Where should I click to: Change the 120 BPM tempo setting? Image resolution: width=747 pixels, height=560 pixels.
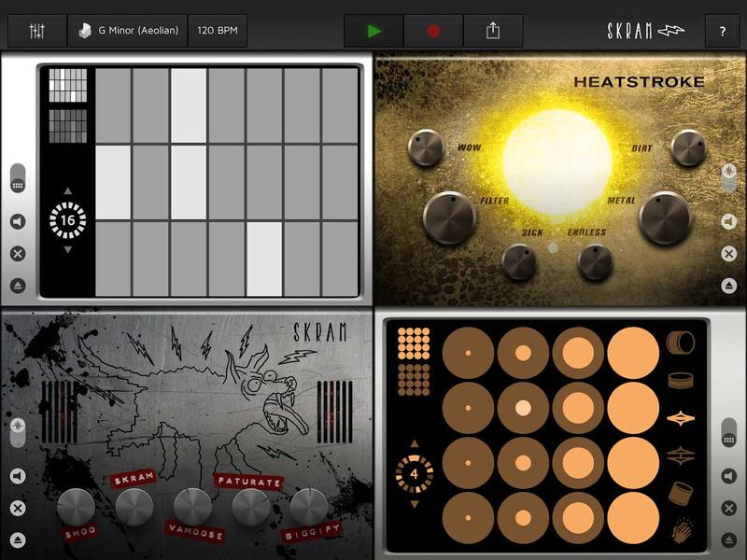tap(218, 31)
